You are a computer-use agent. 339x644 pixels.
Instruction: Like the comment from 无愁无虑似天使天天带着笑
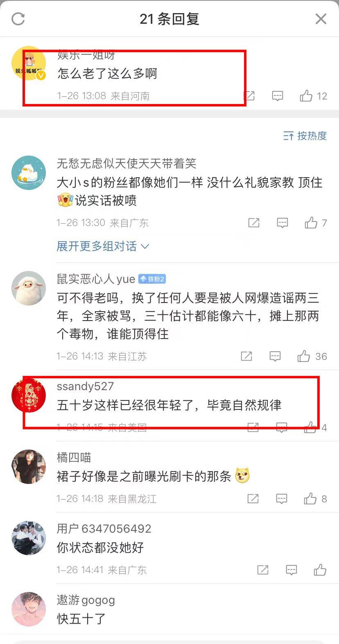316,223
